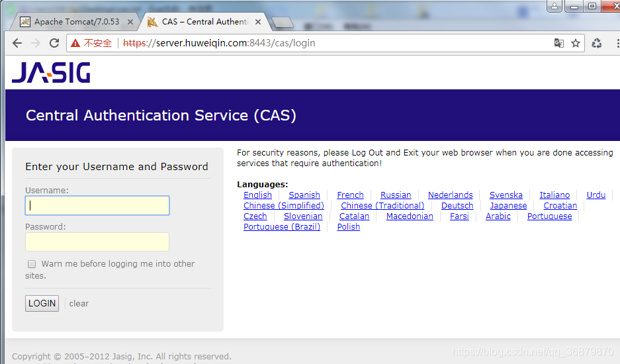The height and width of the screenshot is (364, 620).
Task: Click the Urdu language link
Action: click(x=596, y=195)
